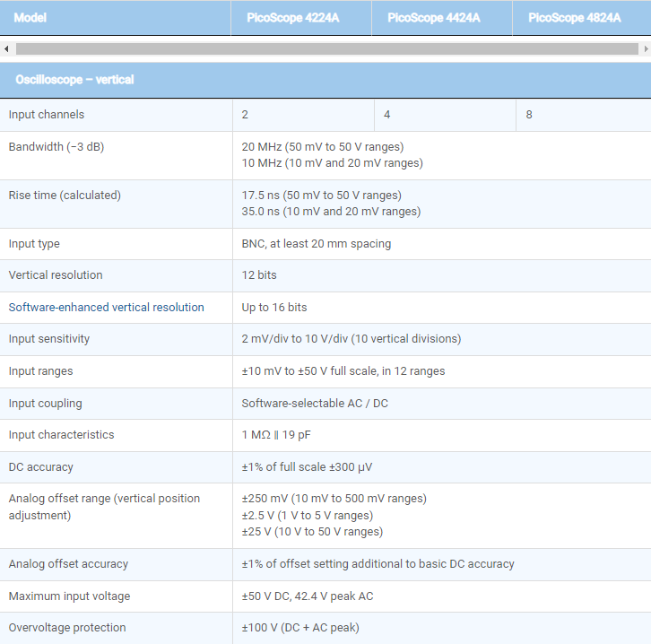Viewport: 651px width, 644px height.
Task: Click ±10 mV to ±50 V full scale value
Action: [x=343, y=371]
